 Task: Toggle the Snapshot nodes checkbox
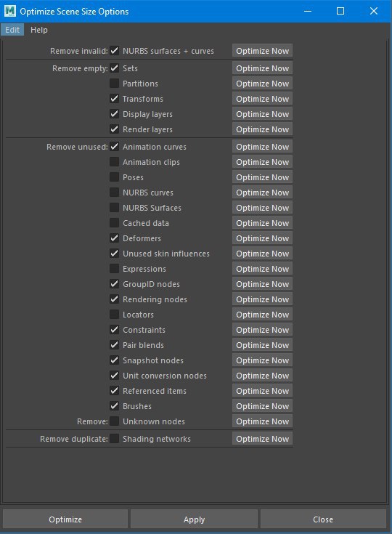click(x=115, y=360)
